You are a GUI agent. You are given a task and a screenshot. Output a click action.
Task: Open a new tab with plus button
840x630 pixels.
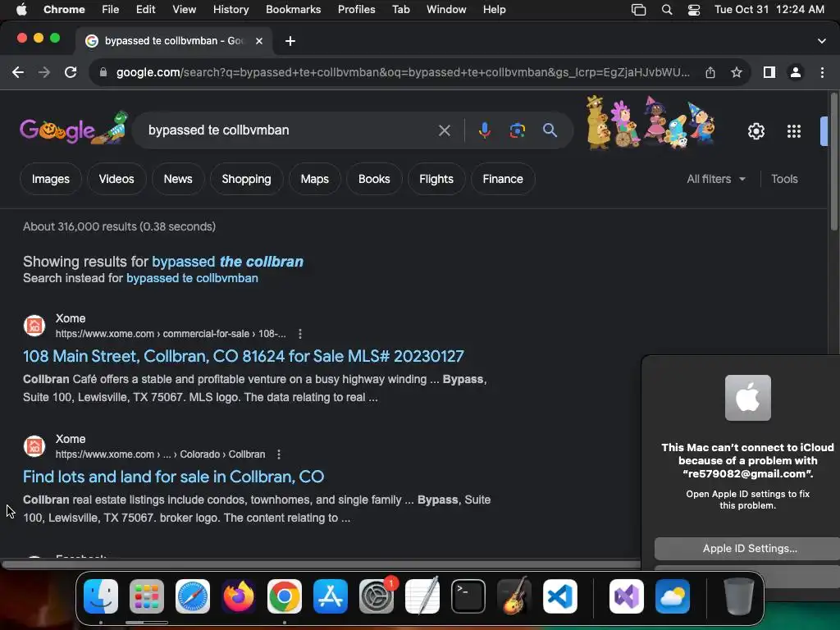point(290,41)
